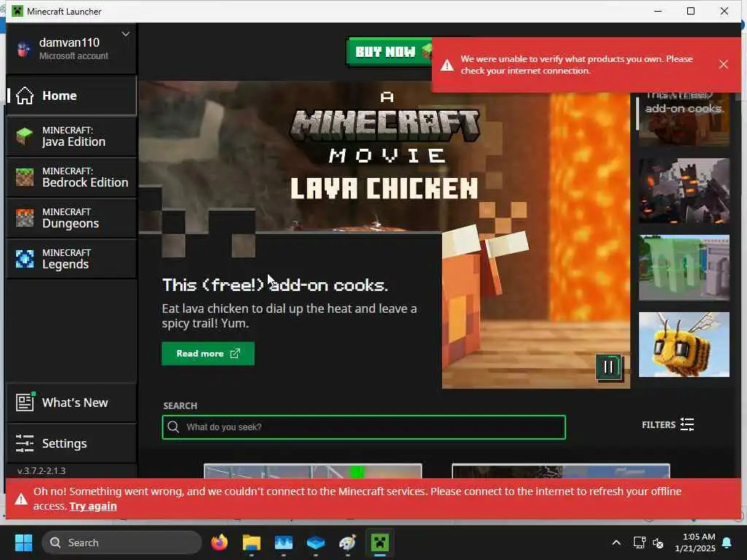Click the launcher version v.3.7.2-2.1.3 text
This screenshot has width=747, height=560.
click(x=42, y=471)
